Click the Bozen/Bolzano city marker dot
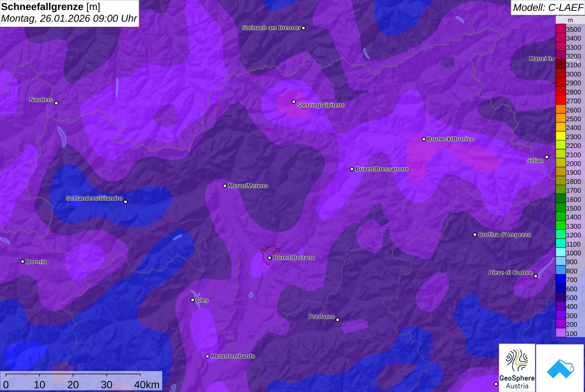The height and width of the screenshot is (392, 585). pyautogui.click(x=270, y=258)
